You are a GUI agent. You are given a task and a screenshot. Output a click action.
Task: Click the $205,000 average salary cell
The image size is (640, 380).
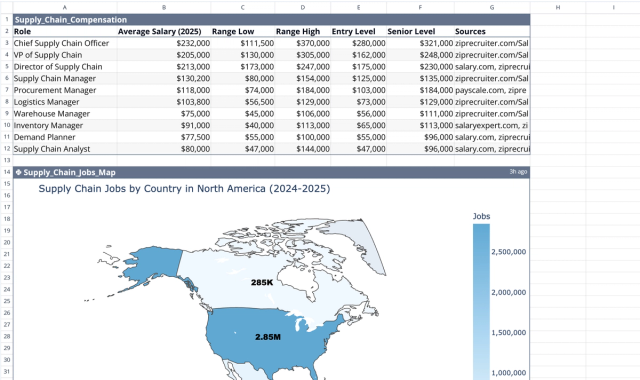(164, 55)
